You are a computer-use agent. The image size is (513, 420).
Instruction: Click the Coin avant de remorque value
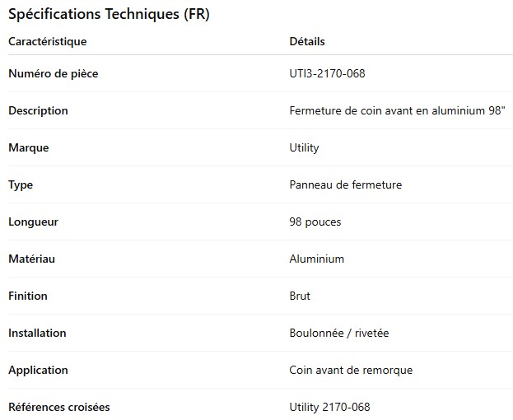click(x=351, y=370)
